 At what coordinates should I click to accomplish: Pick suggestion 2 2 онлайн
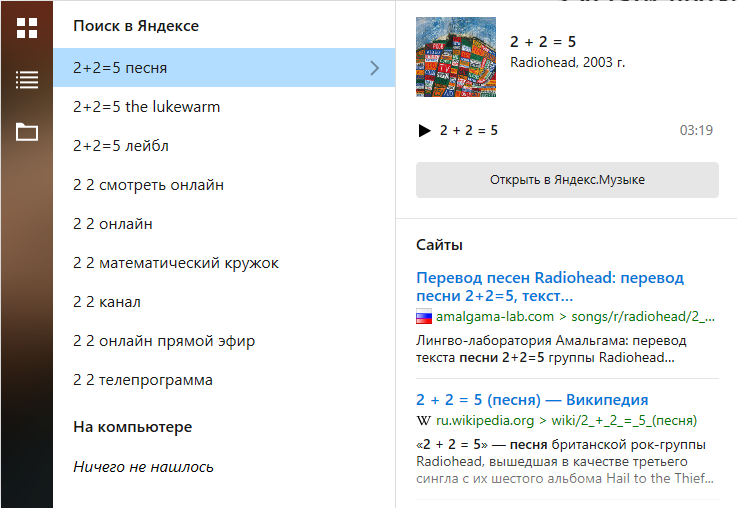click(x=113, y=224)
